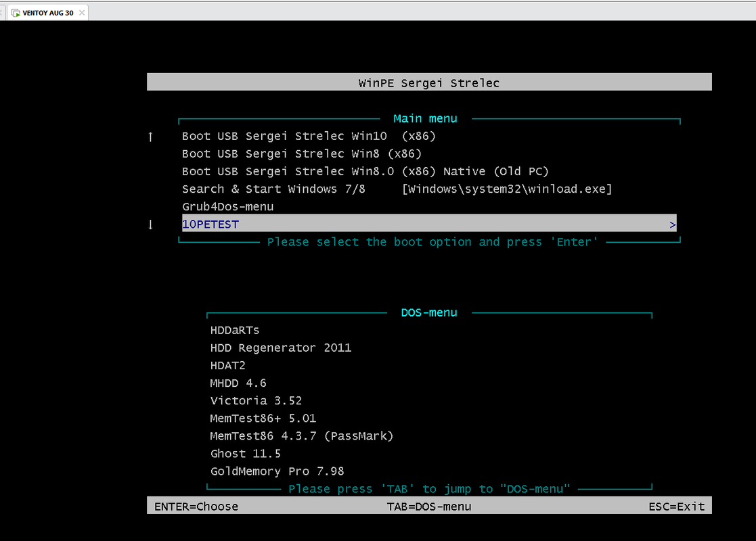Screen dimensions: 756x541
Task: Click the scroll down arrow of Main menu
Action: 150,225
